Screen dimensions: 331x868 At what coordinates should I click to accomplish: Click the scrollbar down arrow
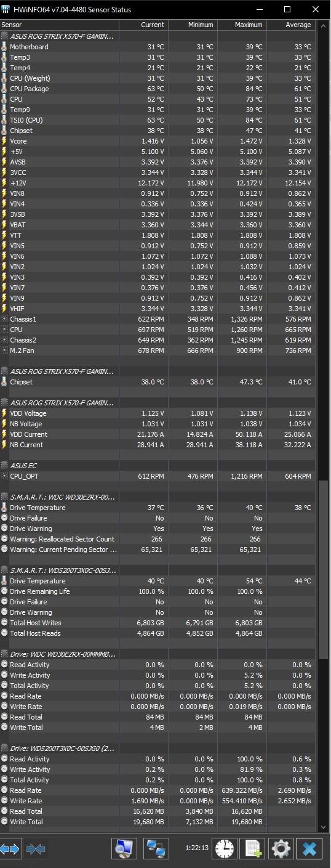coord(323,827)
